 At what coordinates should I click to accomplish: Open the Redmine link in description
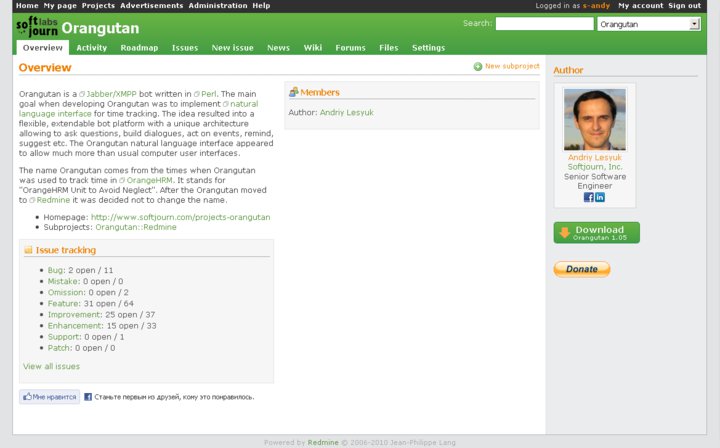(53, 200)
